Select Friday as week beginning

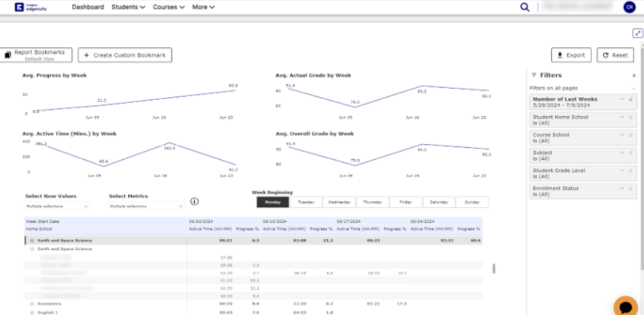(406, 202)
